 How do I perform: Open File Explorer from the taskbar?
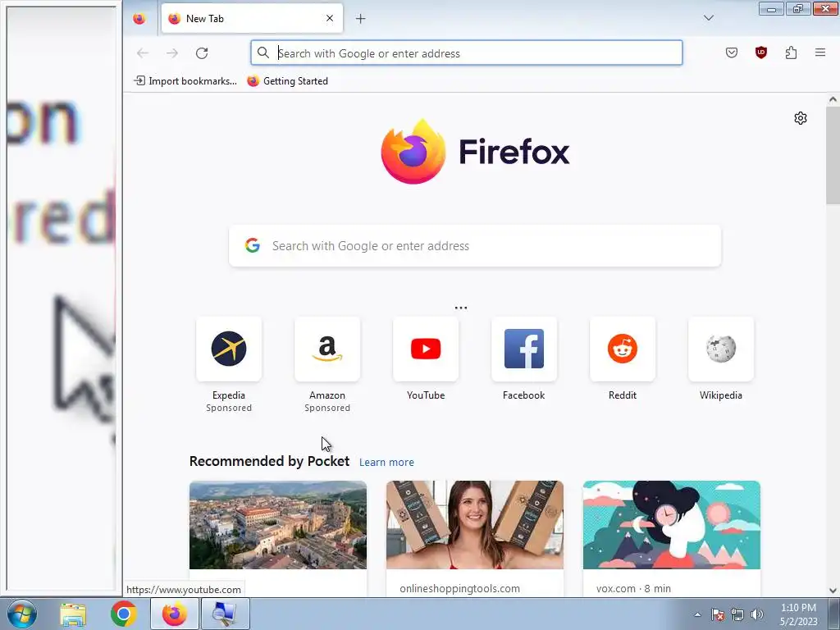pyautogui.click(x=73, y=614)
